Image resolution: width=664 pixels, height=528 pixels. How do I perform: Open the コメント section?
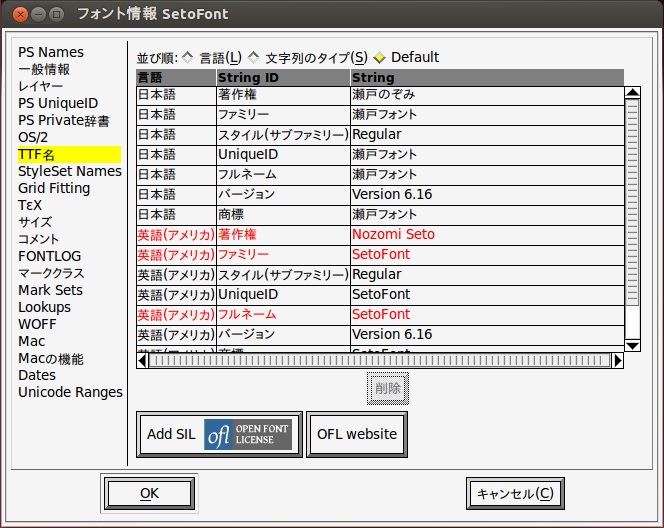[x=38, y=239]
